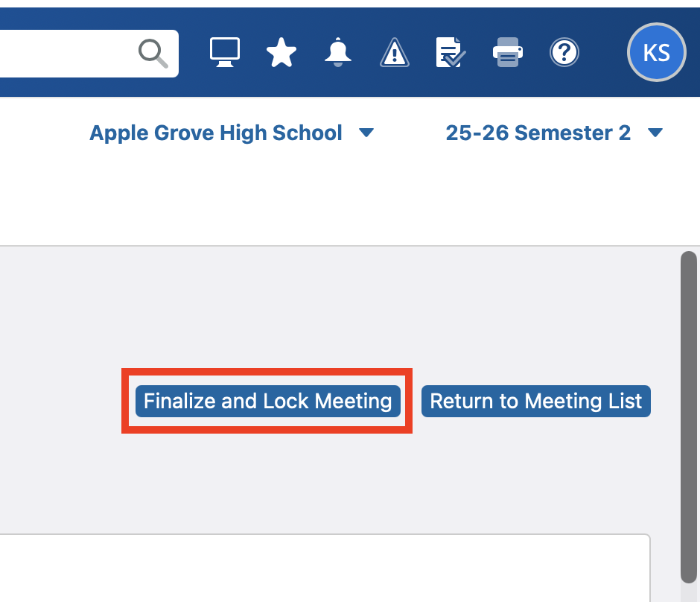The image size is (700, 602).
Task: Open the Apple Grove High School selector
Action: click(x=216, y=133)
